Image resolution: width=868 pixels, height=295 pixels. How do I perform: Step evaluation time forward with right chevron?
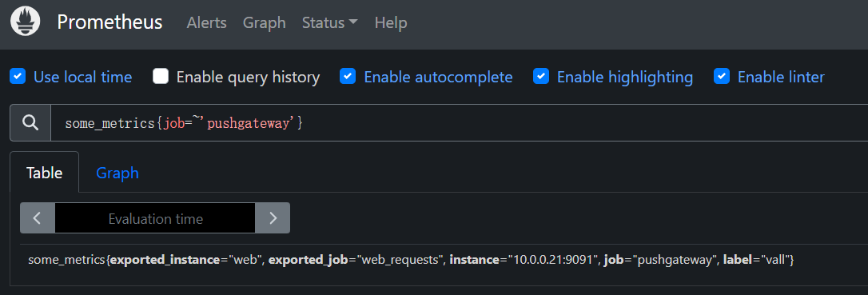(x=273, y=218)
